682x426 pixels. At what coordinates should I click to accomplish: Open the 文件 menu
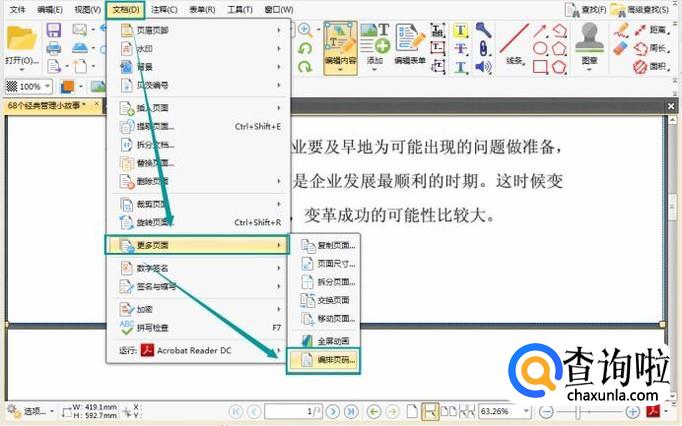click(17, 9)
